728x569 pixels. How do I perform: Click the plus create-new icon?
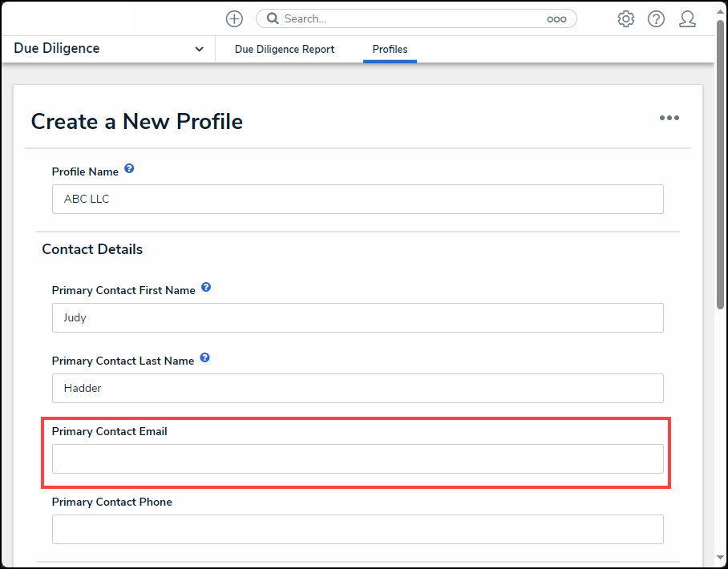click(x=234, y=19)
